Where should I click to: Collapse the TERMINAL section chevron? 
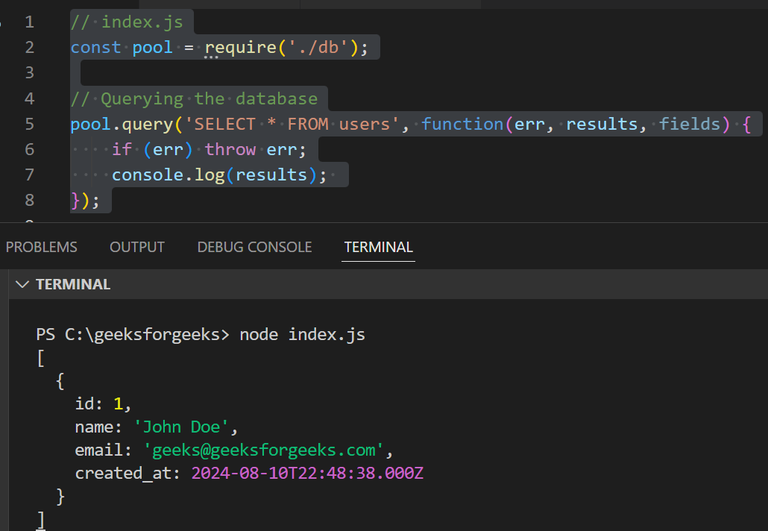coord(23,284)
